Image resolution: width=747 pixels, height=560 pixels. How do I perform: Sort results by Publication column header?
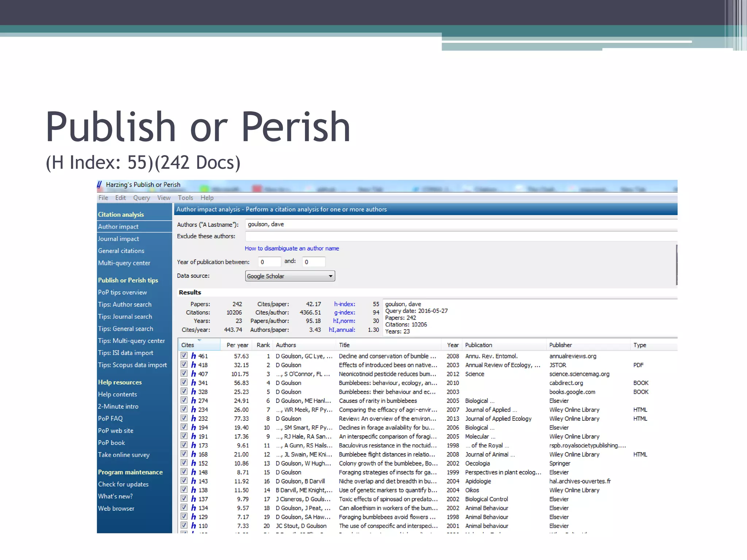pos(504,345)
